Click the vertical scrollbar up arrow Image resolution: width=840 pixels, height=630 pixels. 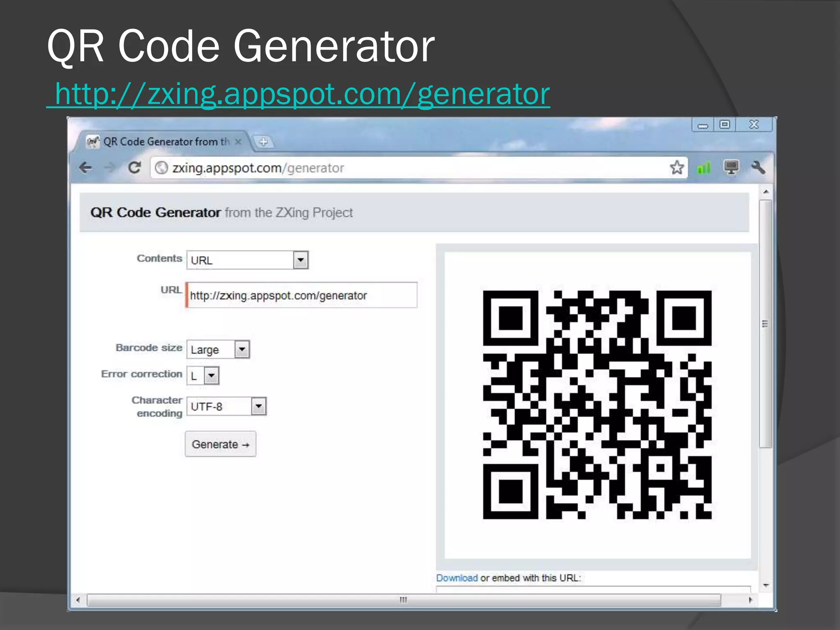tap(765, 192)
